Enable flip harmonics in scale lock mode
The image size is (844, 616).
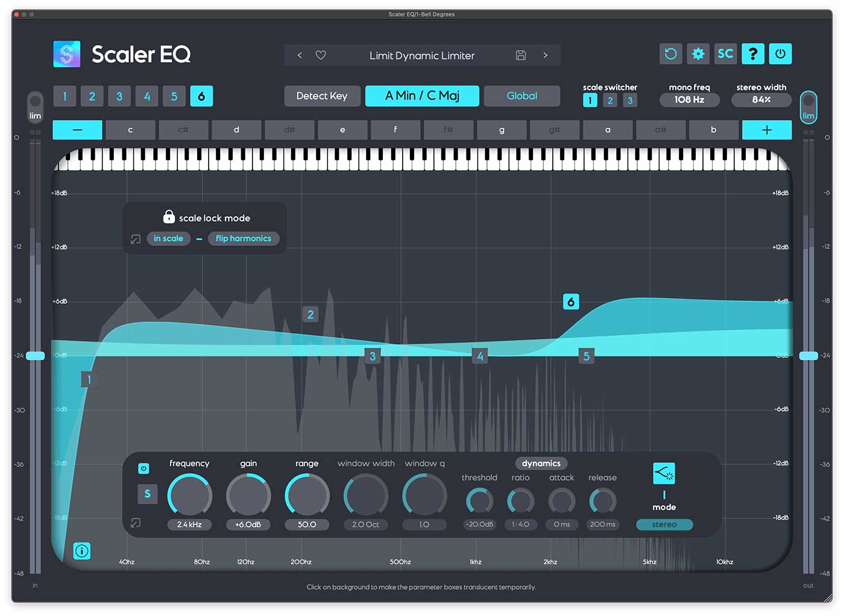pos(244,238)
